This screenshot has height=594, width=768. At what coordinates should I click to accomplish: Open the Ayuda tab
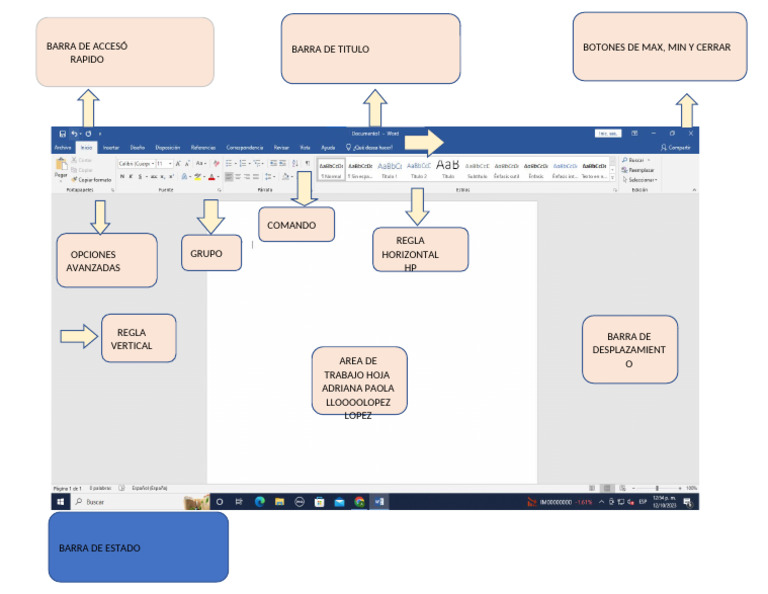tap(328, 147)
